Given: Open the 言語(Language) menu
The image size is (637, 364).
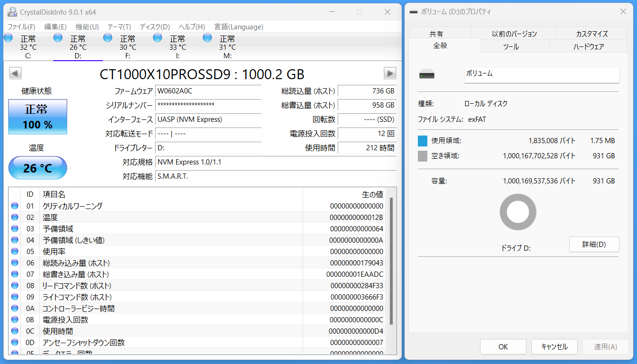Looking at the screenshot, I should (239, 27).
